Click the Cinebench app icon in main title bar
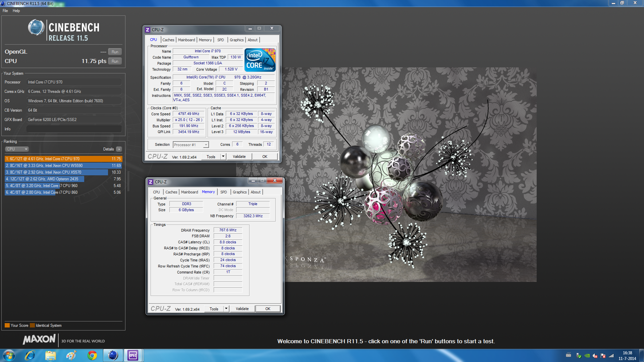The image size is (644, 362). [x=3, y=3]
